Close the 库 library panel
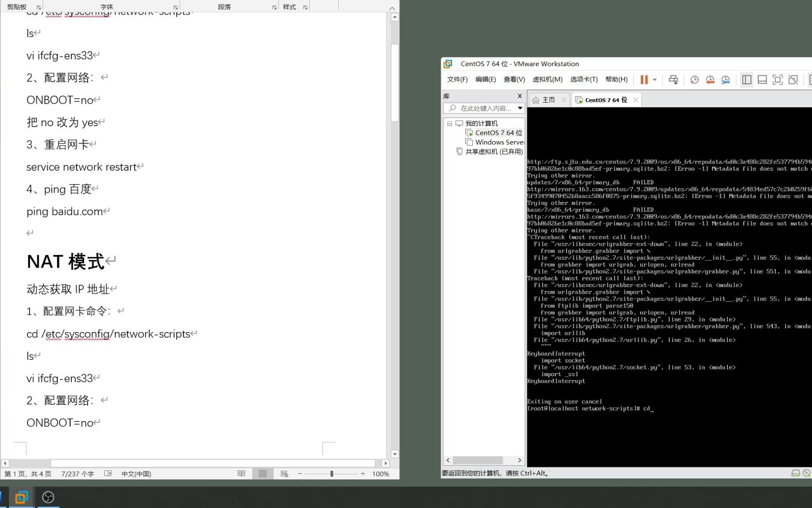The width and height of the screenshot is (812, 508). [x=519, y=96]
